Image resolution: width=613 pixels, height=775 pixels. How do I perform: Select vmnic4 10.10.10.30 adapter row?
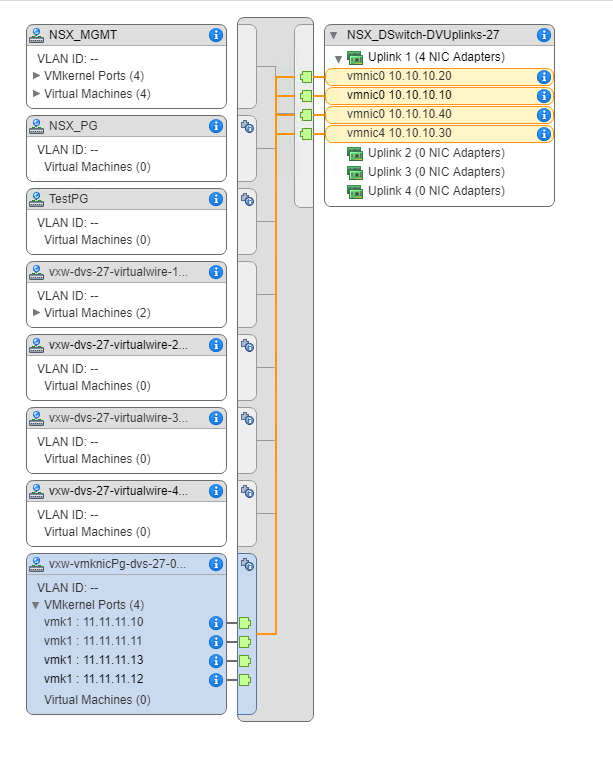[439, 133]
